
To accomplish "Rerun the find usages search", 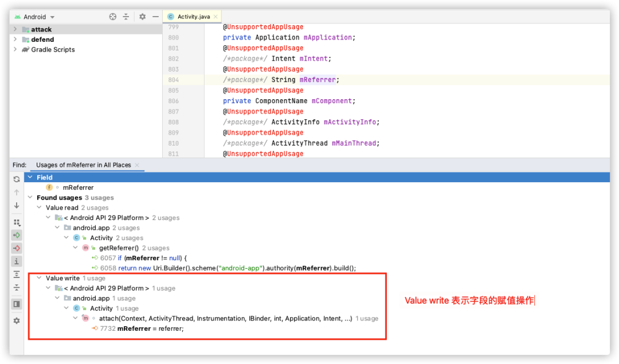I will [17, 179].
